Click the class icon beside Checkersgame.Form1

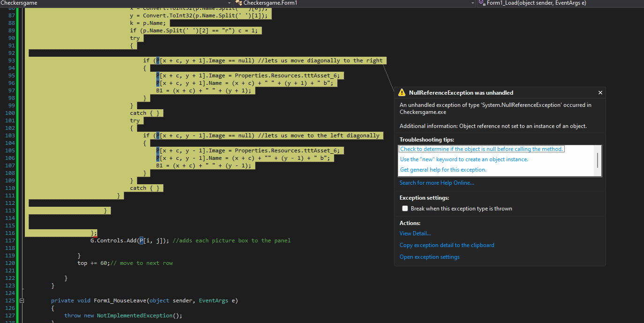click(x=238, y=3)
